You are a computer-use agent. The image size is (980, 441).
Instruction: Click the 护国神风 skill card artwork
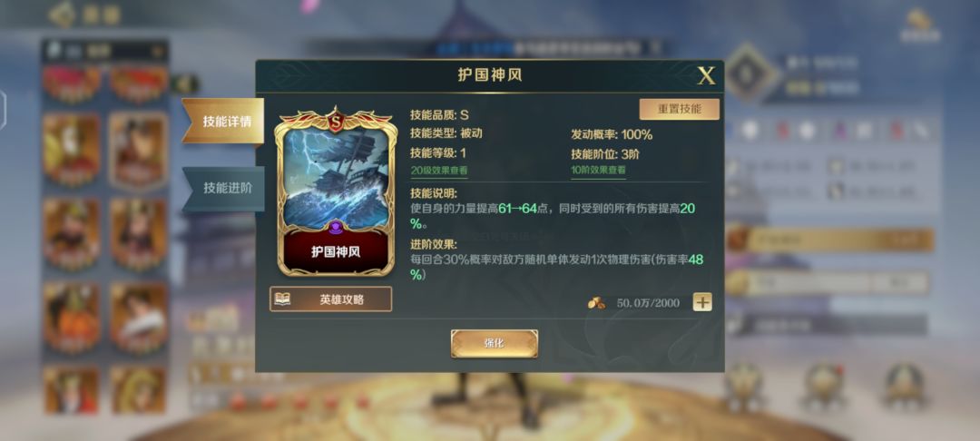point(336,180)
